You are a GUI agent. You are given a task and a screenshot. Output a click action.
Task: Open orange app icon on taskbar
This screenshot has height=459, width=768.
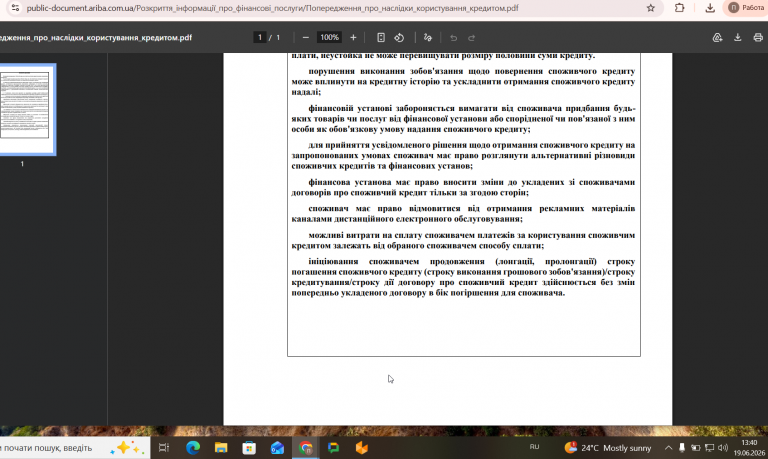[x=361, y=448]
